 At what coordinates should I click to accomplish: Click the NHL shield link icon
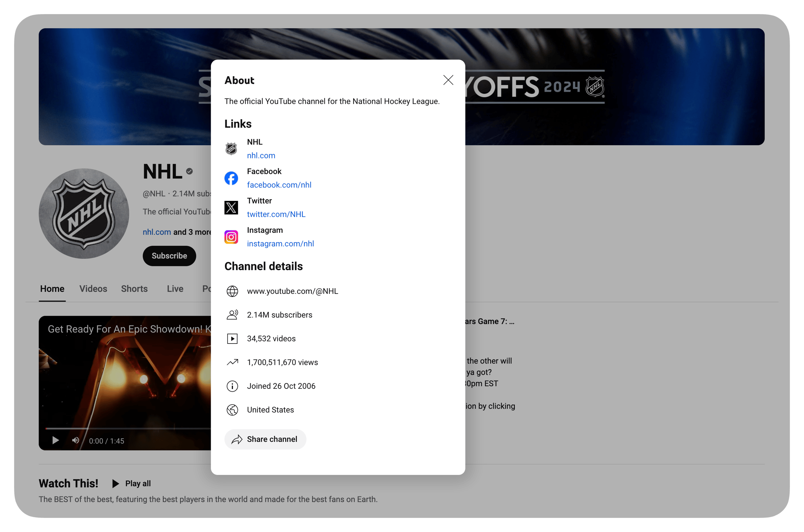231,149
